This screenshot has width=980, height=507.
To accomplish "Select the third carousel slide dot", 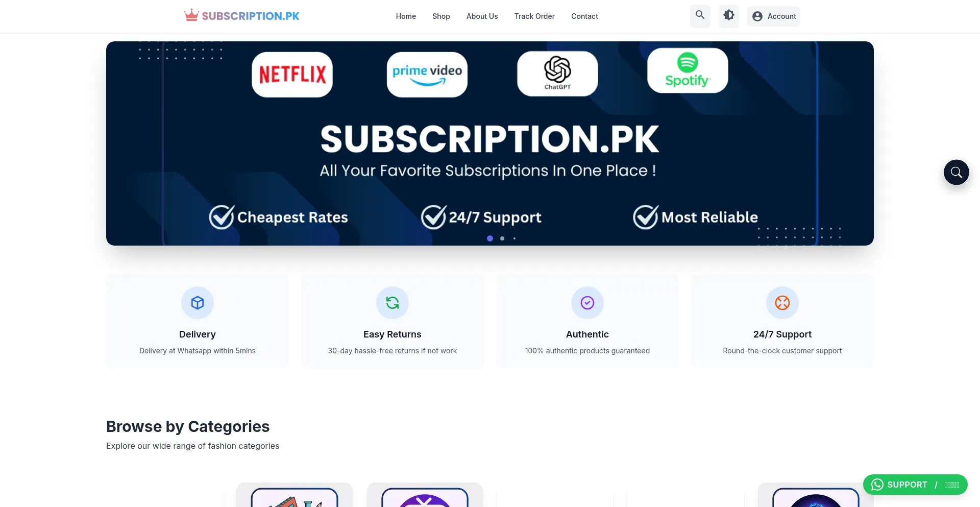I will click(x=514, y=238).
